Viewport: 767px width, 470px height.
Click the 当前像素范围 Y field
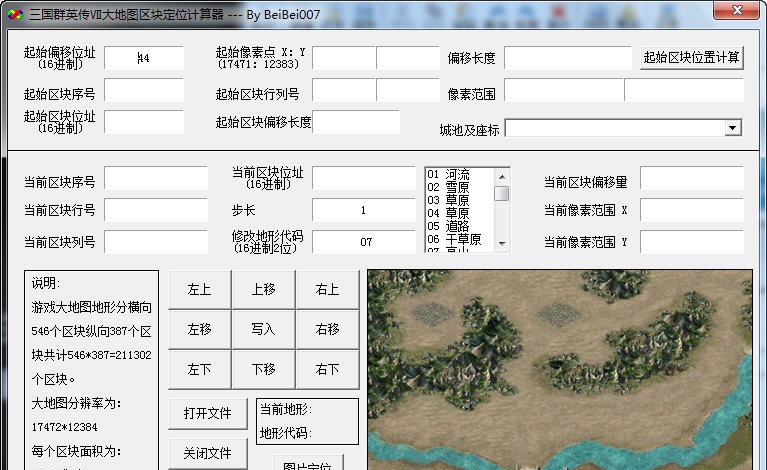[x=692, y=242]
